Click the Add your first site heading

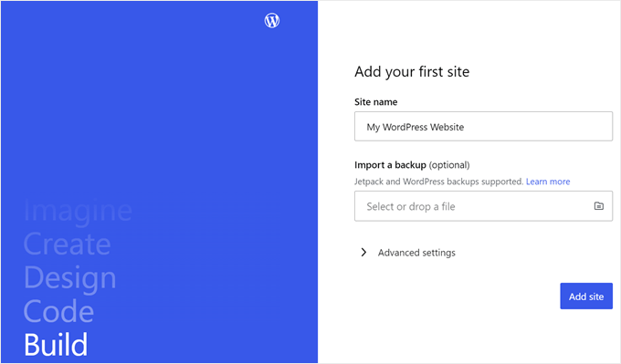click(x=412, y=72)
